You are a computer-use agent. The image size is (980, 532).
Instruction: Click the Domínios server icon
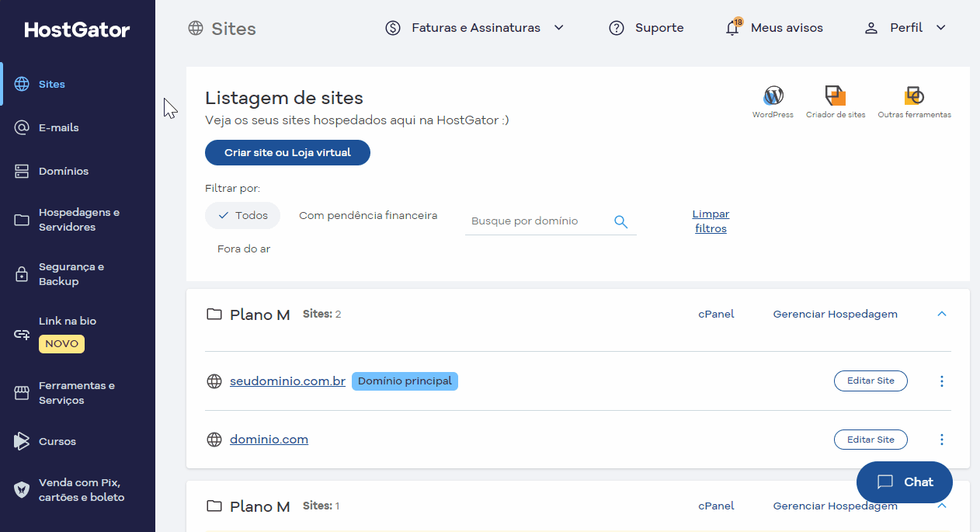[x=22, y=171]
